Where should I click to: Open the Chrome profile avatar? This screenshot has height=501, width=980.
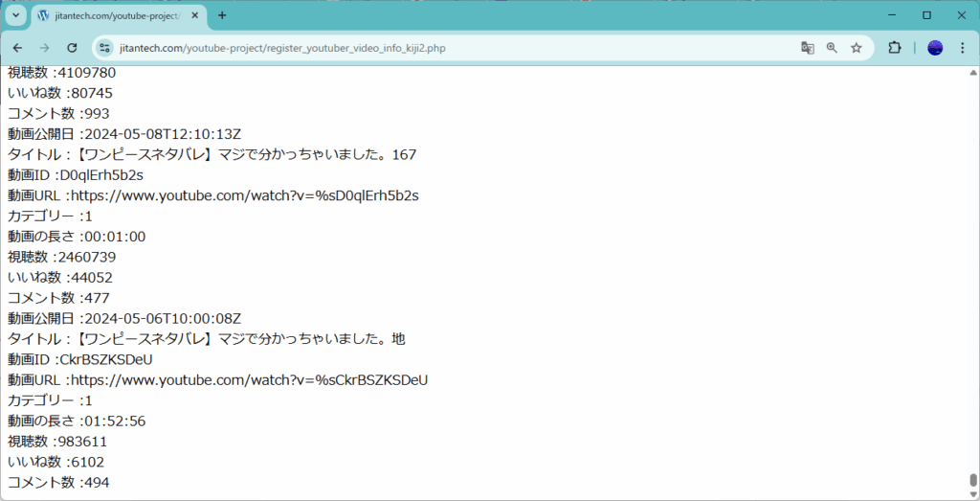click(935, 48)
